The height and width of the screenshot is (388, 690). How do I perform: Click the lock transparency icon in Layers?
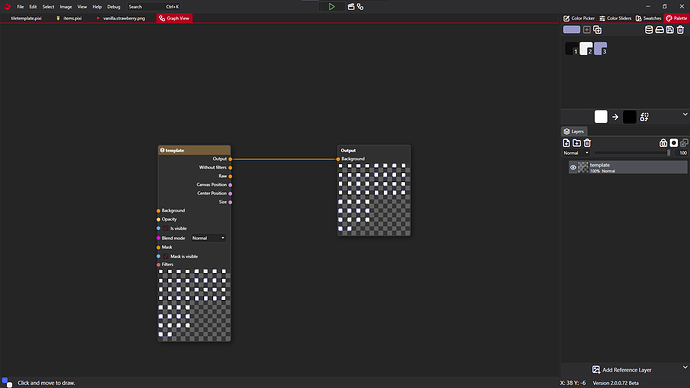tap(663, 143)
